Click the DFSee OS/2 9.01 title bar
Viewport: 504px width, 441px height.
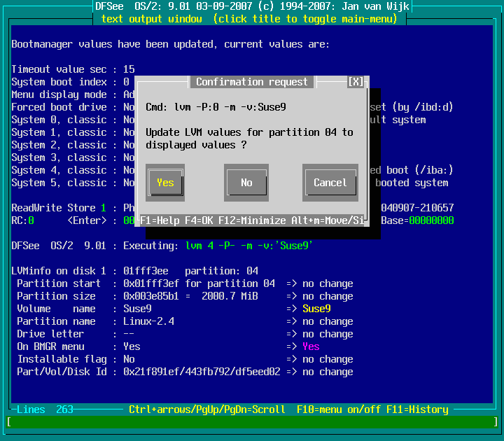pyautogui.click(x=251, y=6)
